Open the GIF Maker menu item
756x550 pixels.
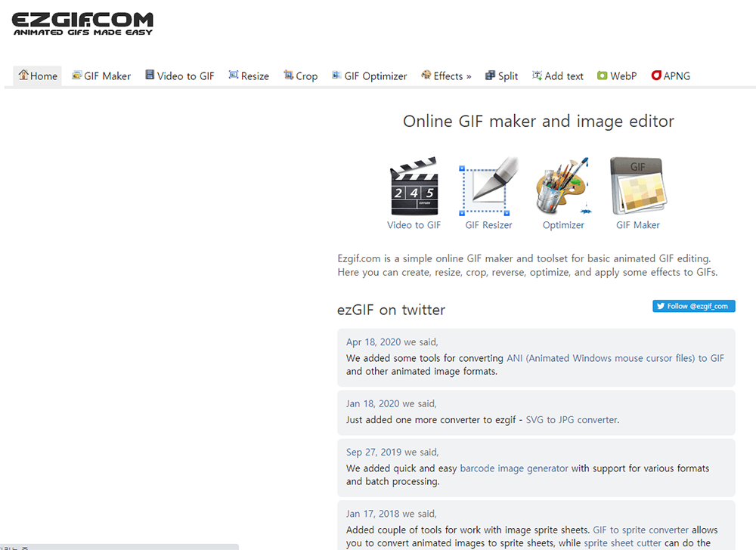101,76
